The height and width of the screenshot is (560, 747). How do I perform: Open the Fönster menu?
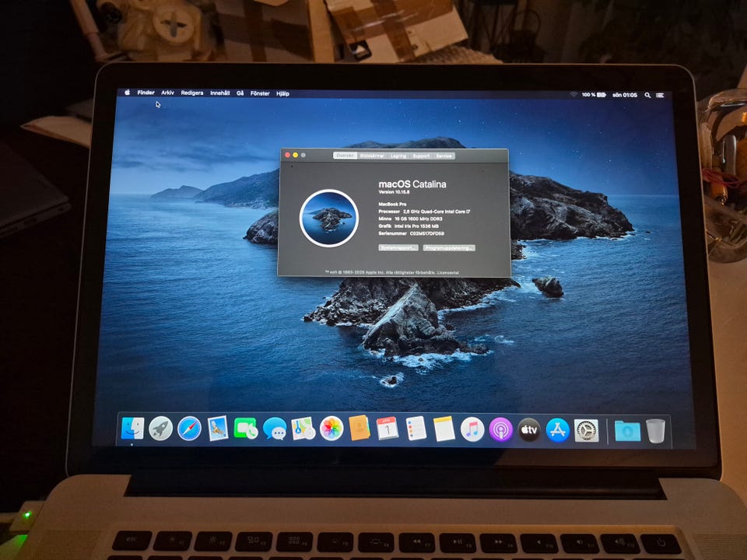[x=260, y=93]
